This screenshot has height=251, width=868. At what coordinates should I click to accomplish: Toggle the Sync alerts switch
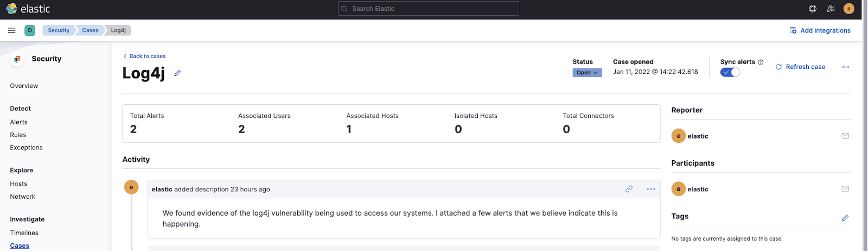730,72
